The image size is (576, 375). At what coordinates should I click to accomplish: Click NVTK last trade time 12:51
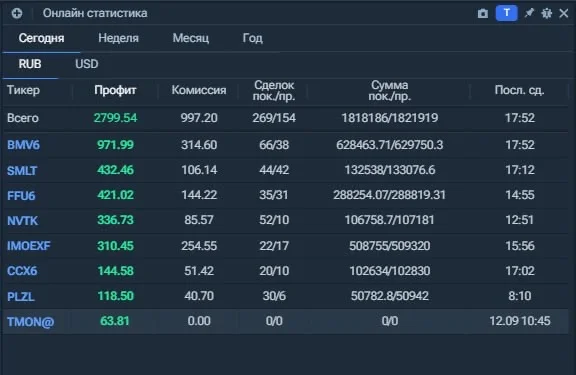[x=519, y=220]
